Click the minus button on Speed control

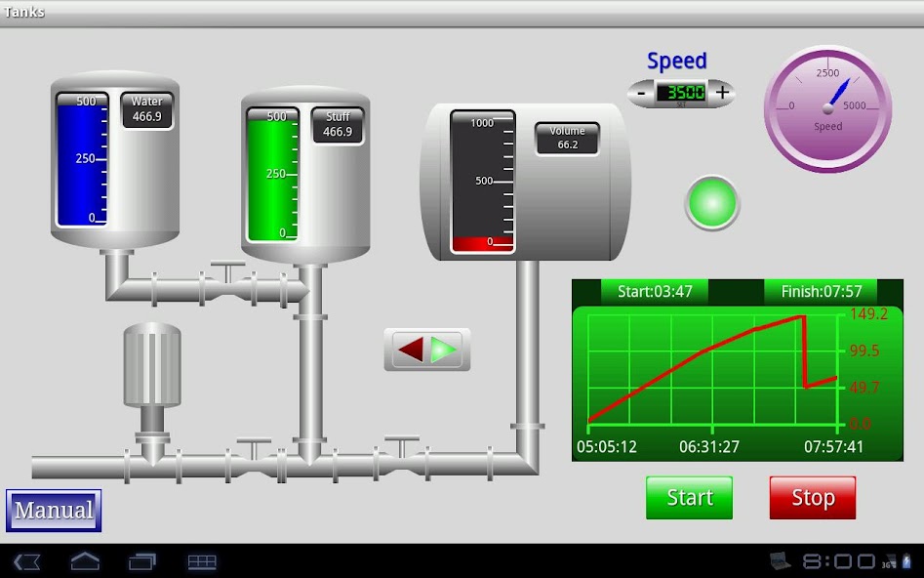tap(641, 94)
